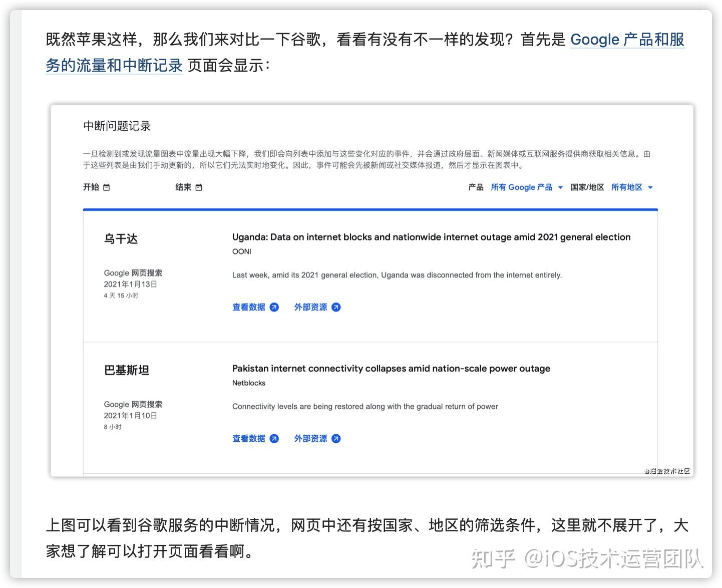
Task: Open the 所有地区 country dropdown
Action: pyautogui.click(x=632, y=187)
